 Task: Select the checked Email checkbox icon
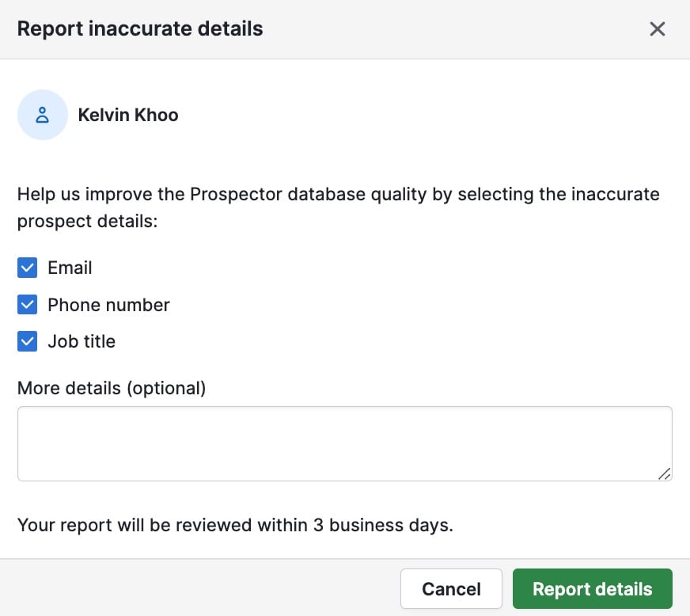(27, 268)
